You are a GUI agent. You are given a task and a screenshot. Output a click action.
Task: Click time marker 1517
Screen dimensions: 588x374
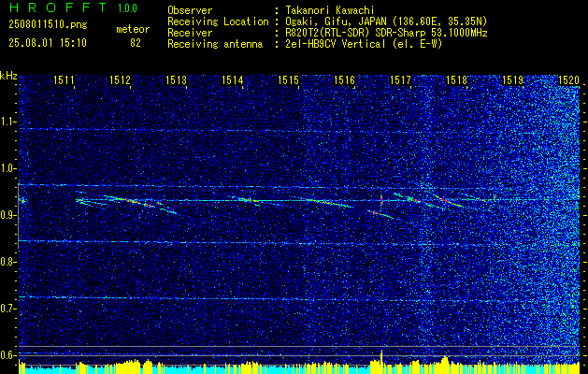click(400, 79)
